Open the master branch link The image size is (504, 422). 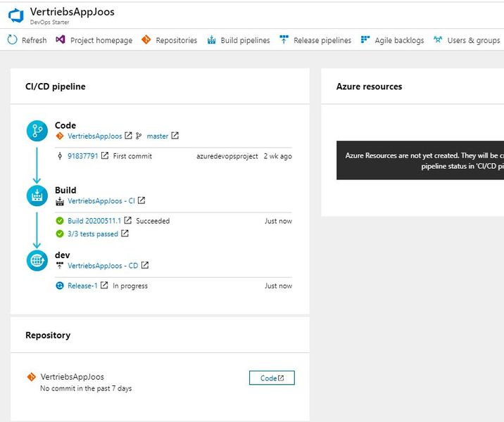click(158, 136)
